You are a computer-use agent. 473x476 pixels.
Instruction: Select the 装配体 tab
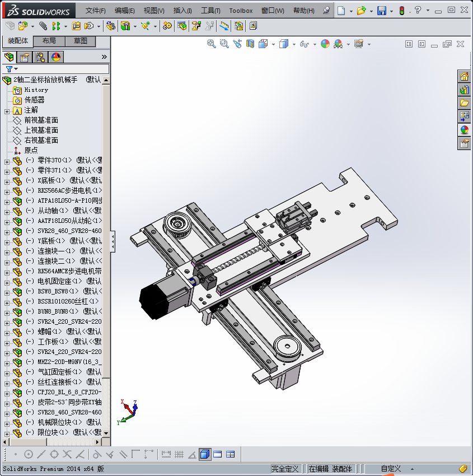pos(18,41)
